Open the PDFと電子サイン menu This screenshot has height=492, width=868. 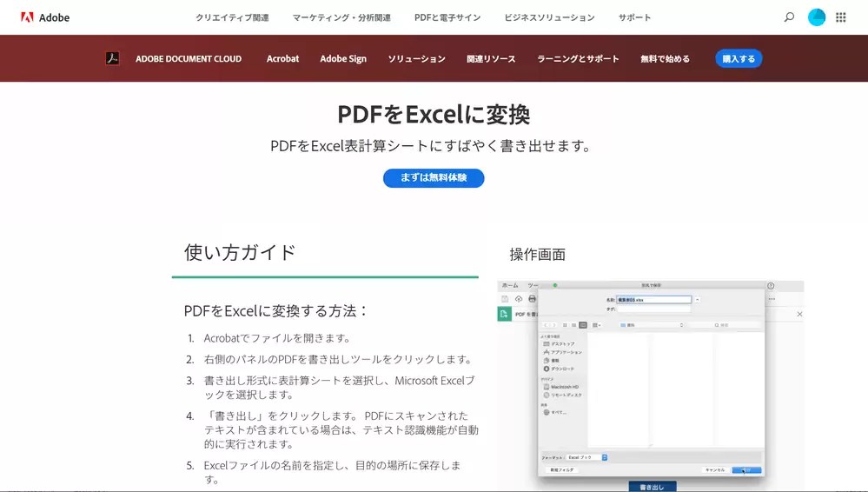tap(447, 17)
